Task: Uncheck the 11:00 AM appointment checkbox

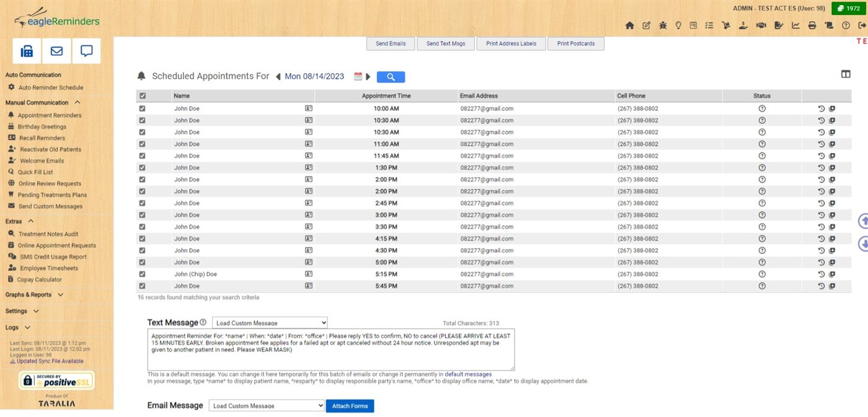Action: tap(143, 144)
